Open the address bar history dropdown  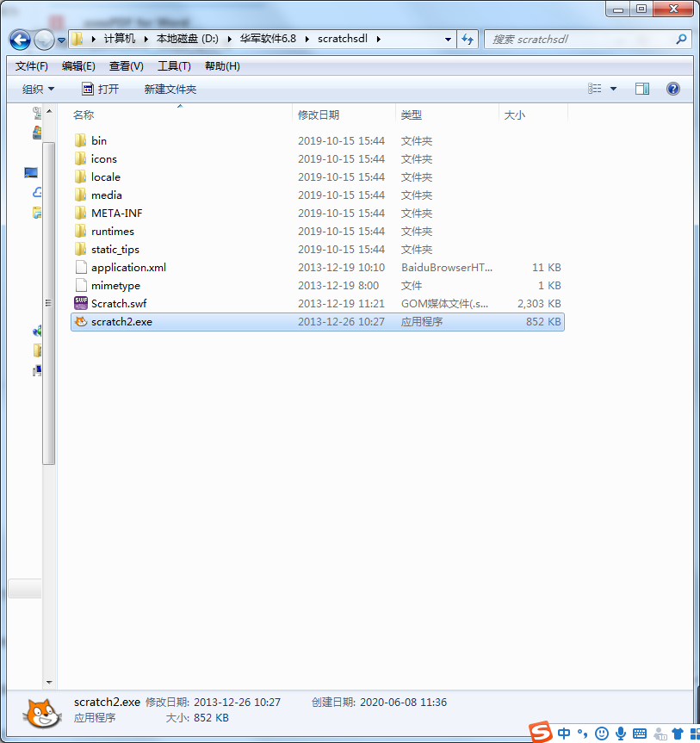coord(448,40)
